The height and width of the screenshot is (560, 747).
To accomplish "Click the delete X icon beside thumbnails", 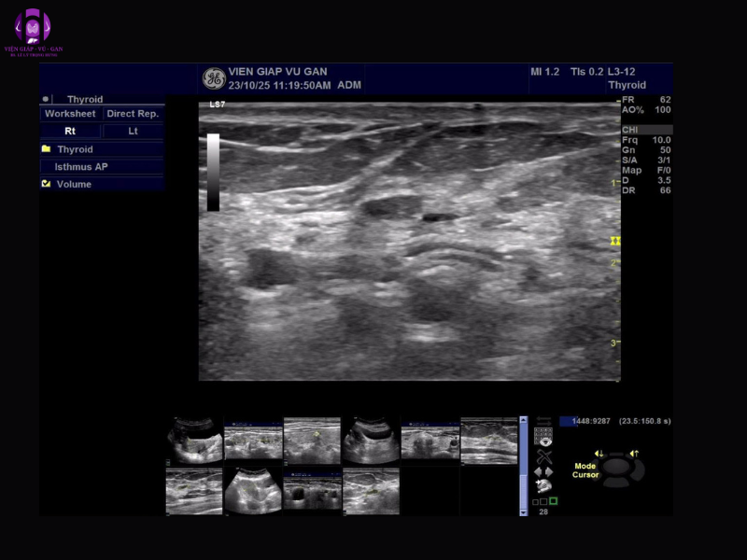I will [x=544, y=456].
